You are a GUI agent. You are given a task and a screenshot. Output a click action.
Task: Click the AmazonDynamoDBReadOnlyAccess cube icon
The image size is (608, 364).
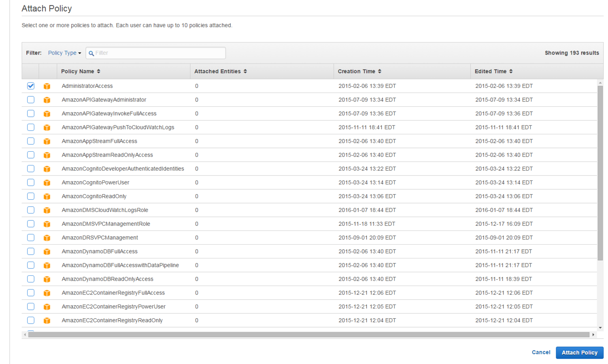pyautogui.click(x=47, y=279)
